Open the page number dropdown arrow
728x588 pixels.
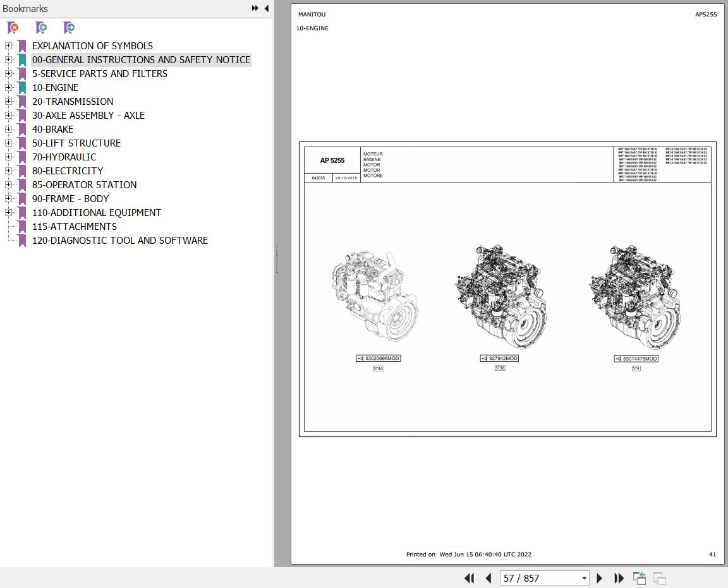coord(584,579)
